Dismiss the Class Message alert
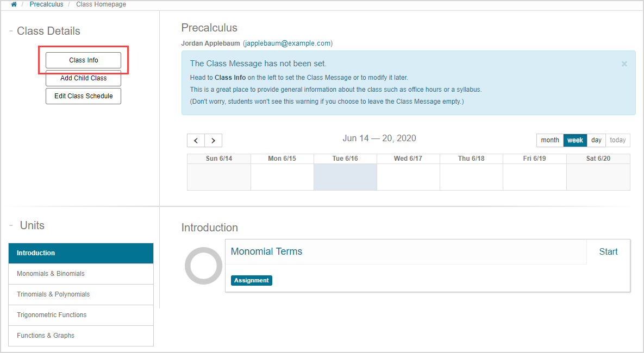 click(624, 64)
